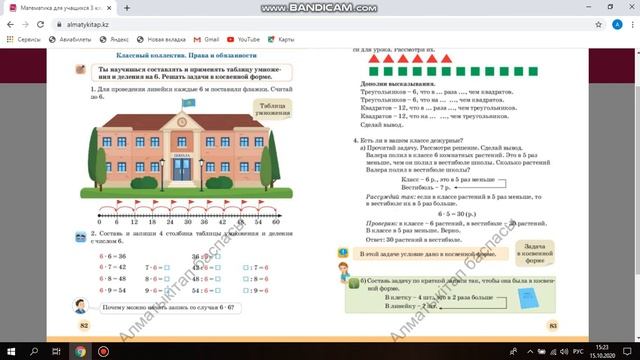Select the Математика для учащихся tab
This screenshot has width=640, height=360.
click(x=60, y=8)
